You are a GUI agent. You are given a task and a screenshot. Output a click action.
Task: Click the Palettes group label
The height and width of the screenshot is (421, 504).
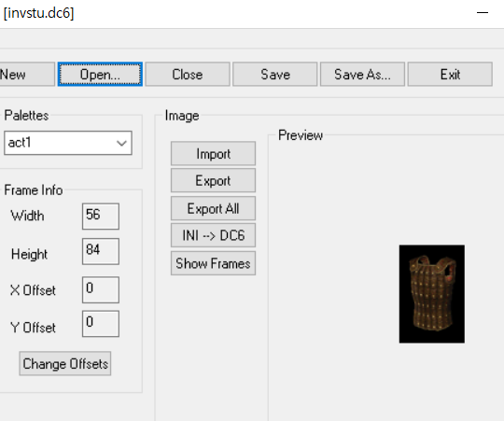point(26,116)
